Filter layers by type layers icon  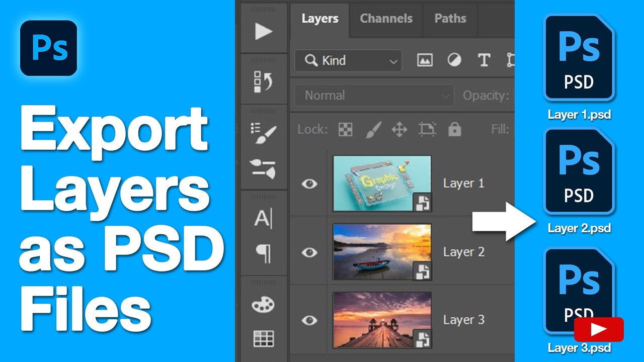(484, 61)
